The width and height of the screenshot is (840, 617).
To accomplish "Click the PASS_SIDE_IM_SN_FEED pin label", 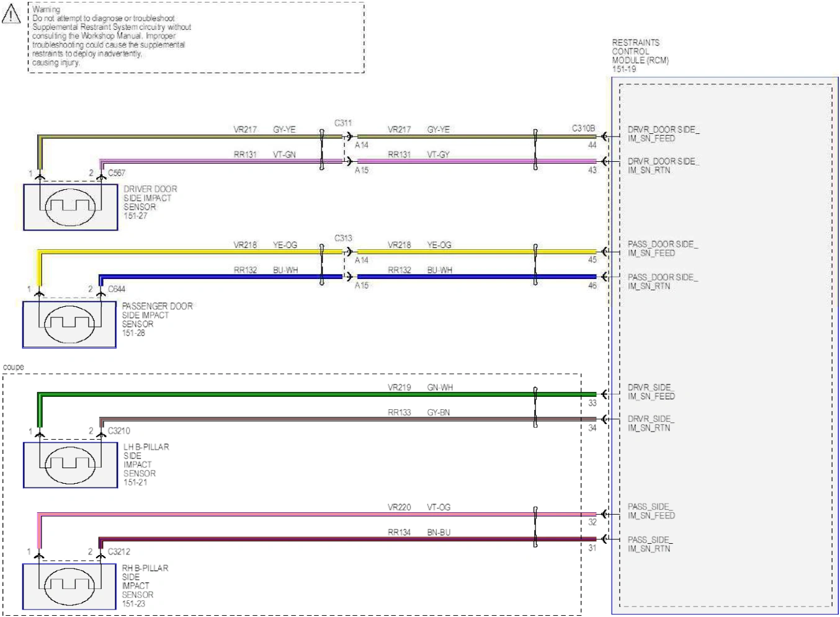I will point(651,511).
